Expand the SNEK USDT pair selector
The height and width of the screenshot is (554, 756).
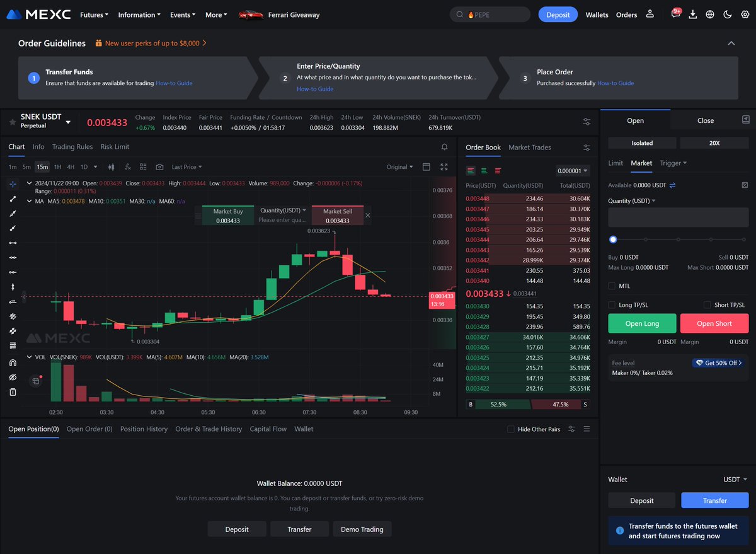(68, 122)
